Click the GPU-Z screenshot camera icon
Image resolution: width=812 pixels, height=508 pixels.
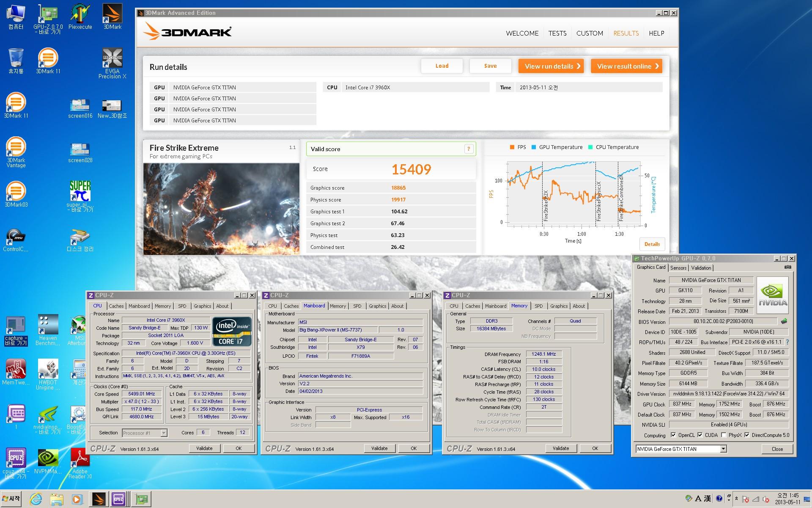[x=787, y=267]
